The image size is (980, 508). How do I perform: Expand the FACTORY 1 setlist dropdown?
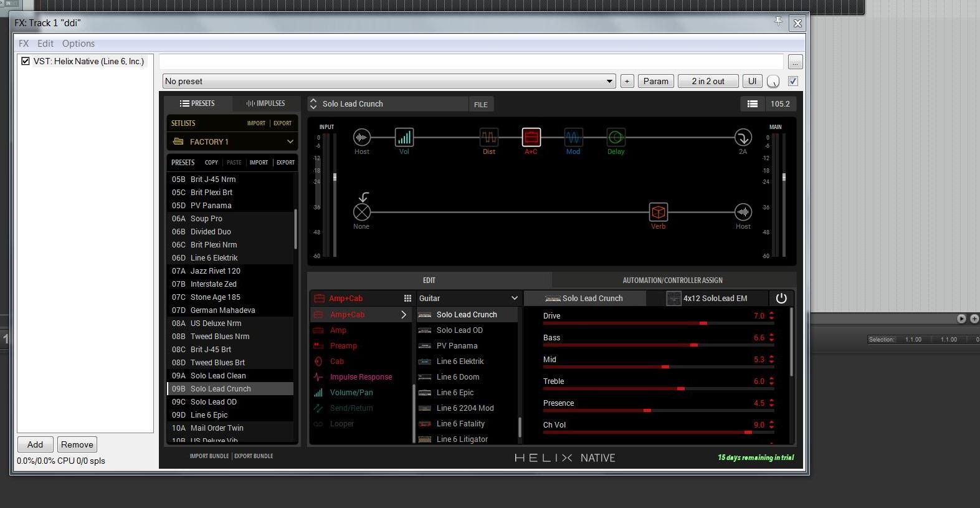[290, 141]
